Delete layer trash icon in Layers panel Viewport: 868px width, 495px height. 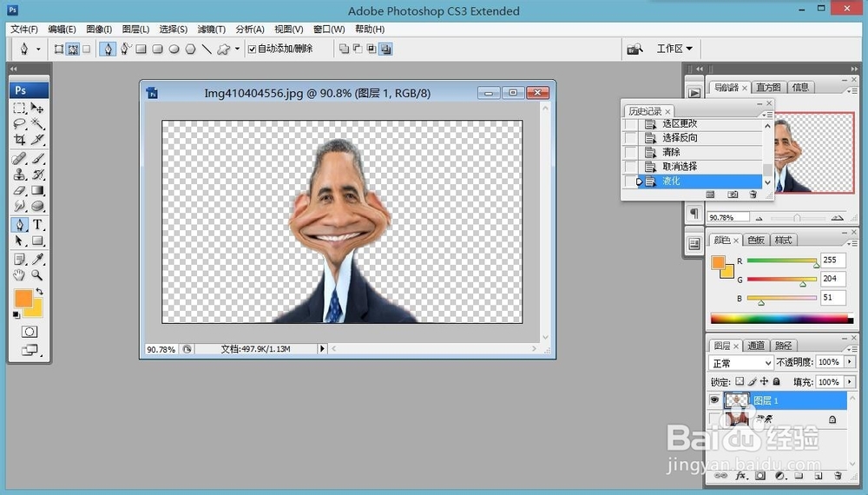838,476
